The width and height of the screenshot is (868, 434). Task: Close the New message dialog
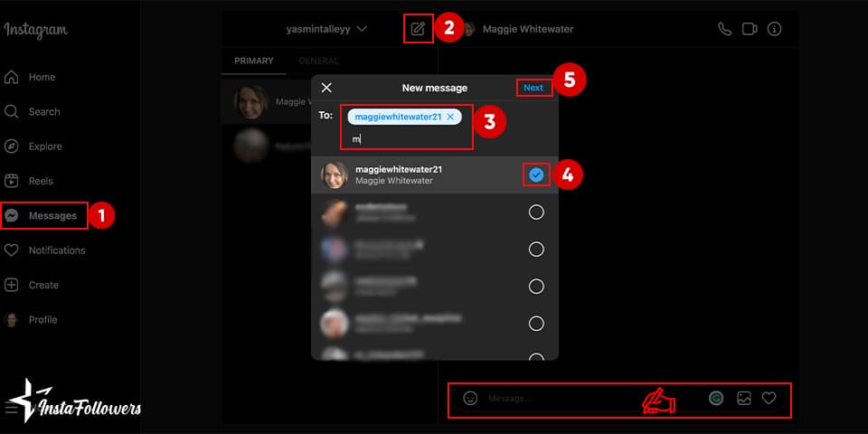click(x=326, y=88)
